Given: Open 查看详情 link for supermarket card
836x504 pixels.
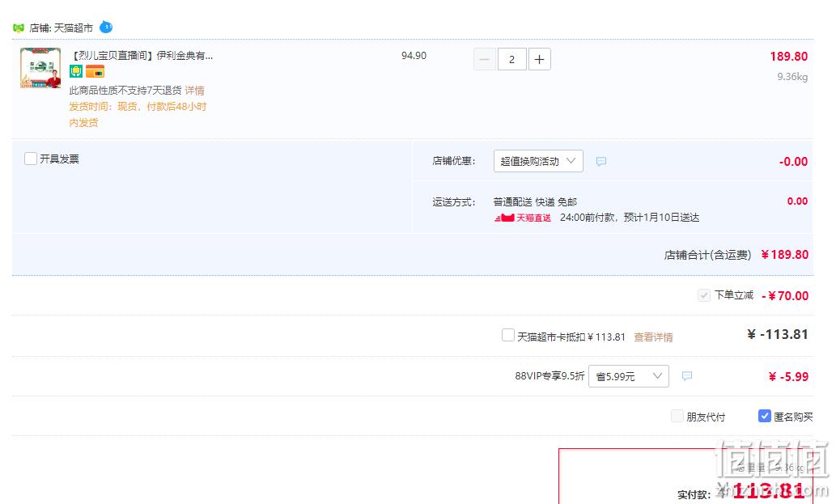Looking at the screenshot, I should tap(653, 337).
